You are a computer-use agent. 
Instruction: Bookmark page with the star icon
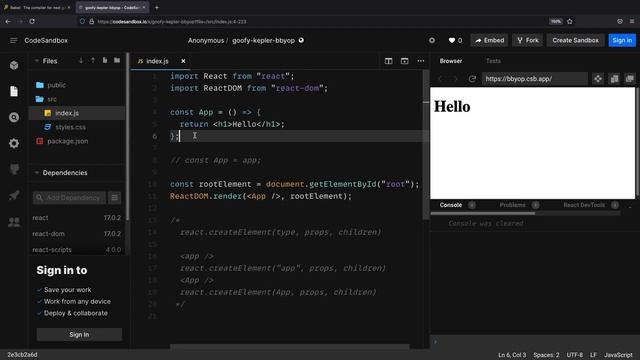[570, 21]
